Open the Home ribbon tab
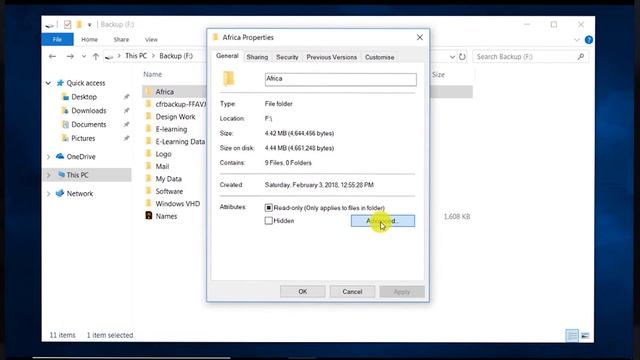 point(89,40)
